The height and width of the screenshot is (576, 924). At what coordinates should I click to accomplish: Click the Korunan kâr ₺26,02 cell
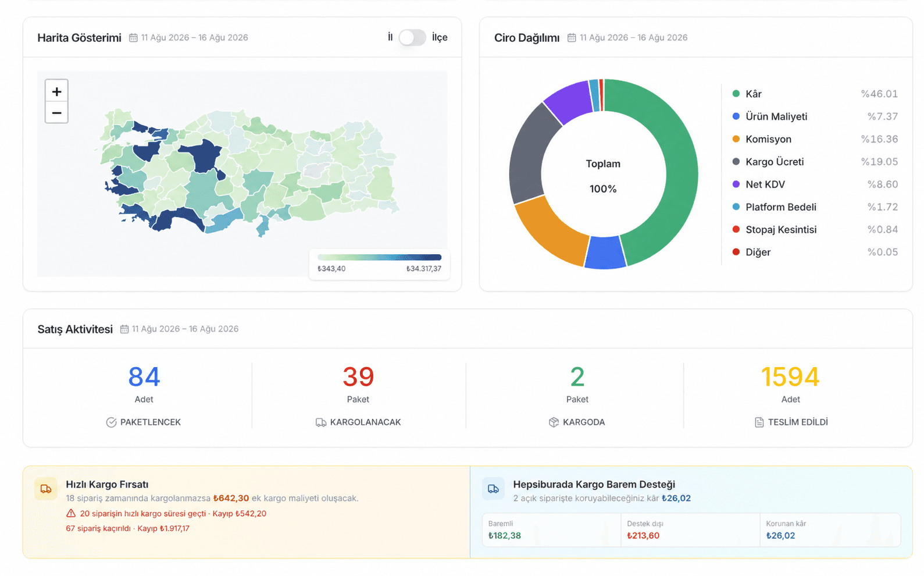(x=830, y=530)
